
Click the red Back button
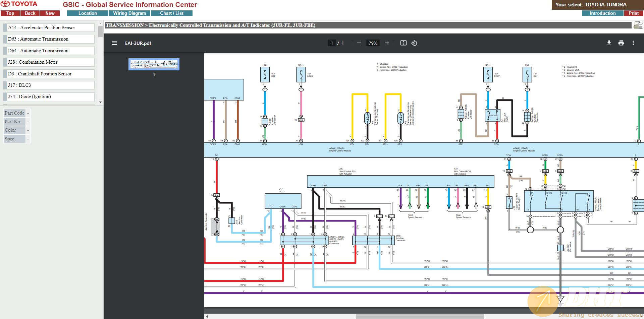click(30, 13)
